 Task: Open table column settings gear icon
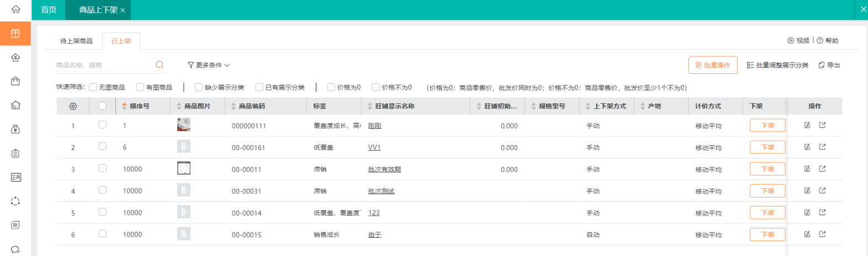(73, 106)
